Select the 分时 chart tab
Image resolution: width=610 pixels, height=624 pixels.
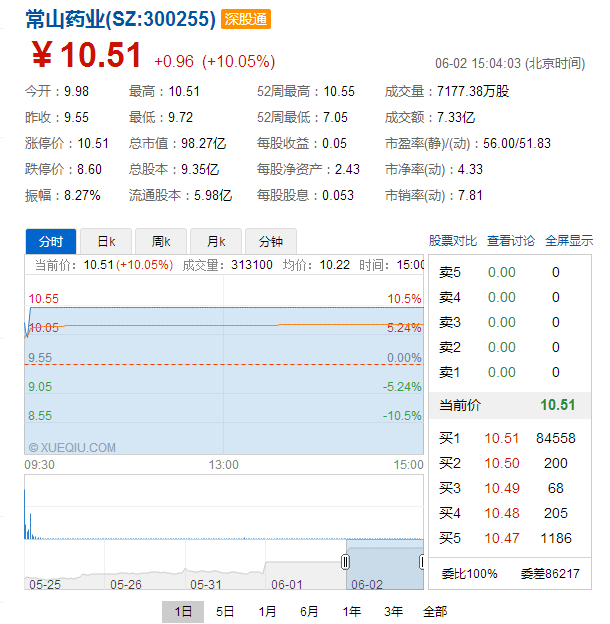click(51, 242)
